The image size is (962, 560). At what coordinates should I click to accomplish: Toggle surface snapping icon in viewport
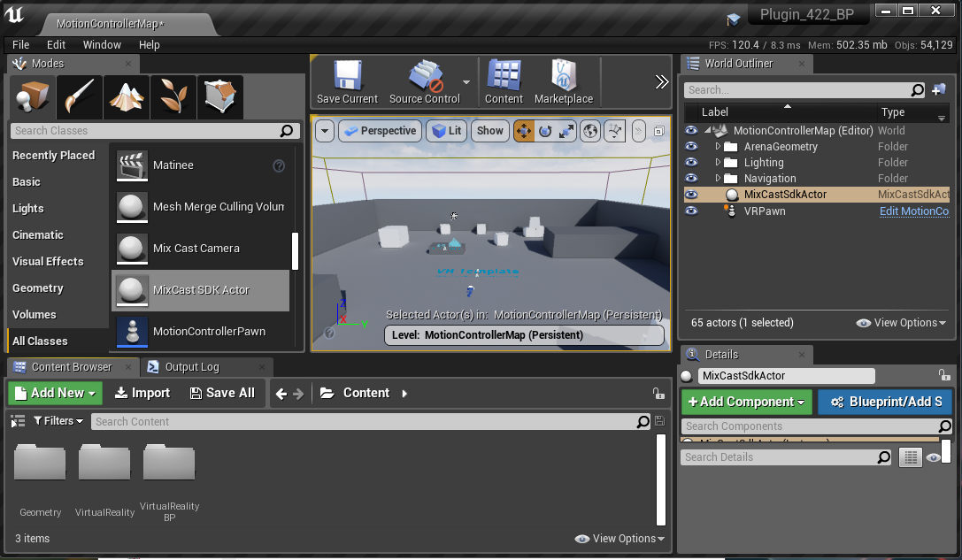click(615, 131)
